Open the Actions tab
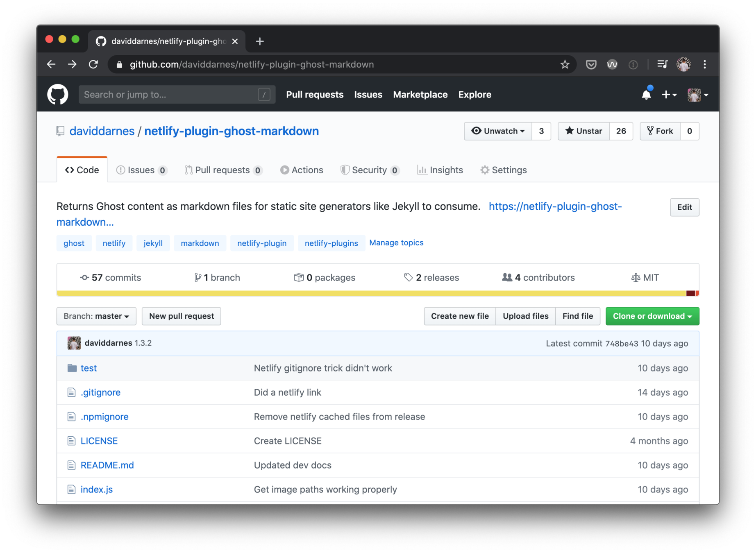The width and height of the screenshot is (756, 553). 302,170
